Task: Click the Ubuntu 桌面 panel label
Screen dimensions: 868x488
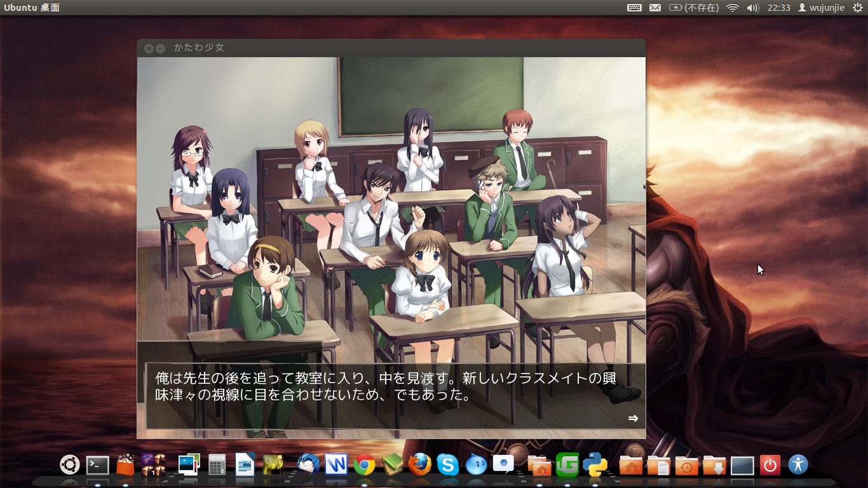Action: tap(32, 8)
